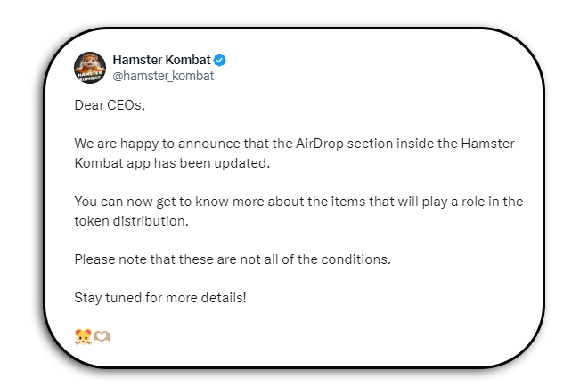Click the line "Stay tuned for more details!"

click(x=160, y=298)
